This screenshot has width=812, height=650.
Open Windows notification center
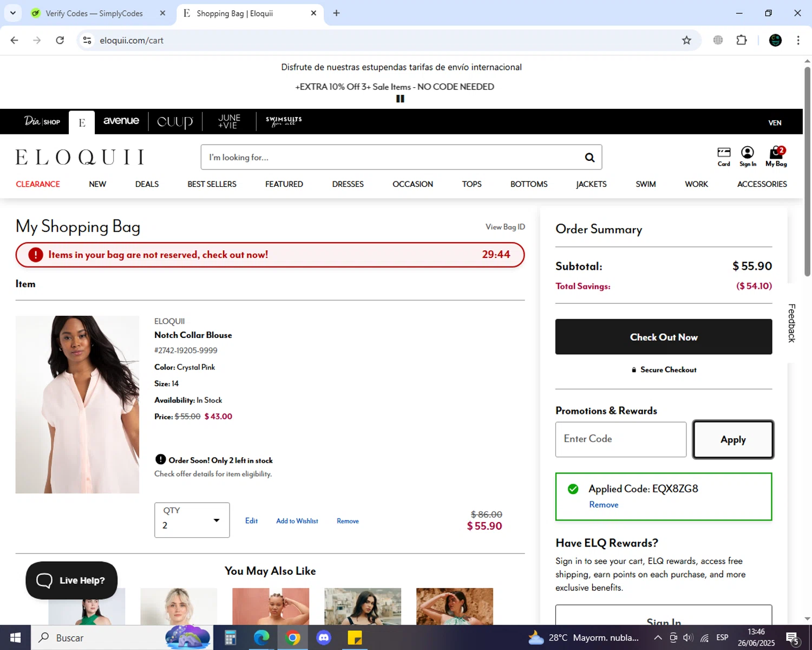[x=793, y=638]
